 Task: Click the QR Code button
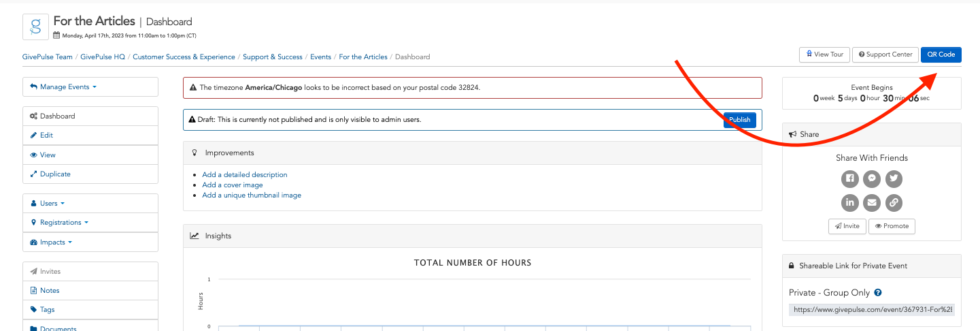tap(941, 54)
